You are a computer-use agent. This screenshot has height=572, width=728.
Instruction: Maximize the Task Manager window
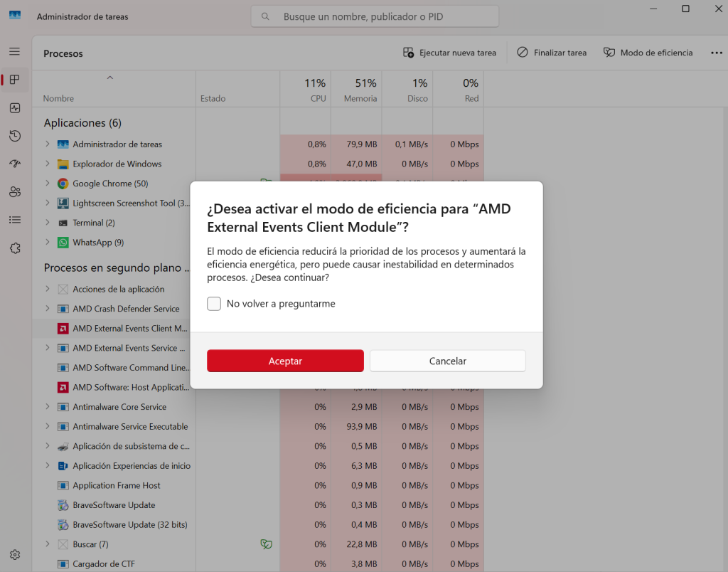coord(685,9)
